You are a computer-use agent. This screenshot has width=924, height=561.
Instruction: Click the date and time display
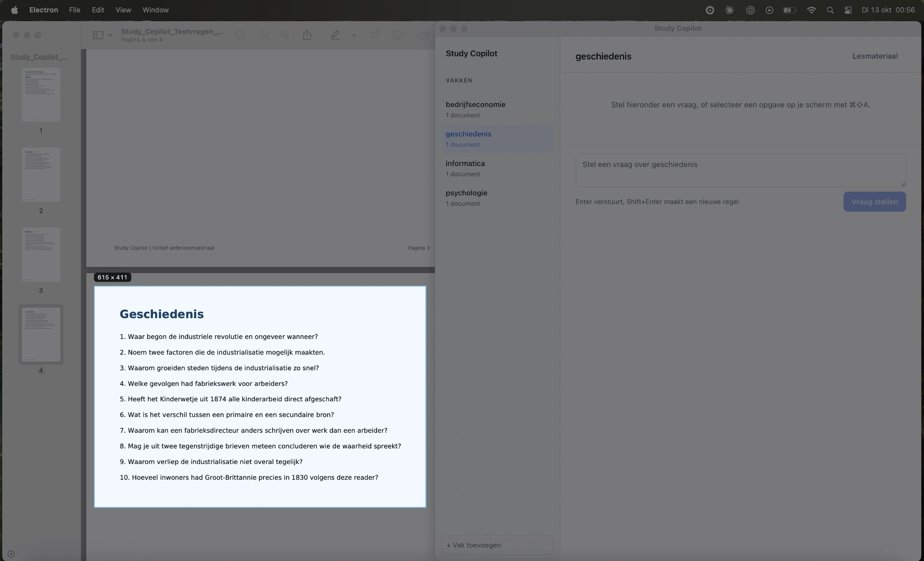[888, 10]
